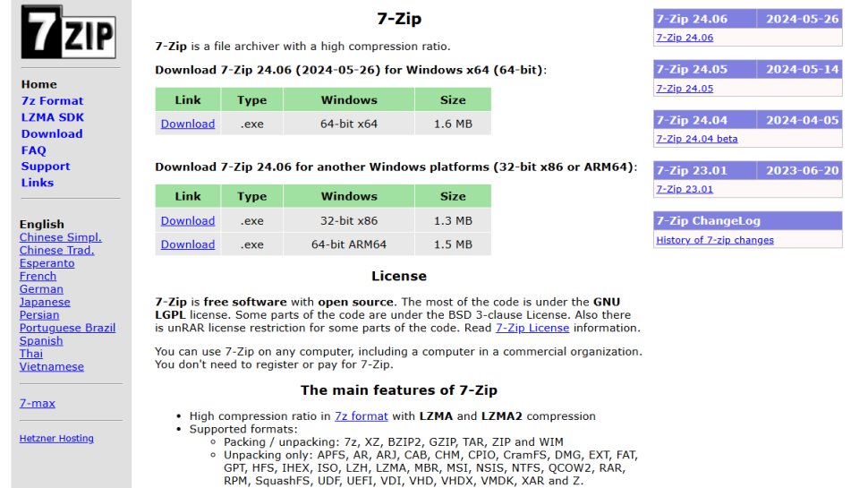Open the 7z Format page

(x=52, y=101)
